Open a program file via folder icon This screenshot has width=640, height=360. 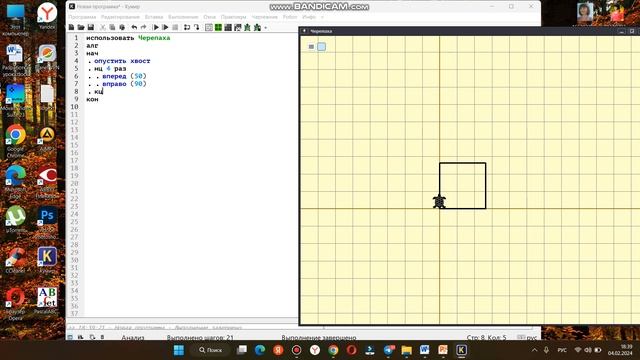coord(81,27)
